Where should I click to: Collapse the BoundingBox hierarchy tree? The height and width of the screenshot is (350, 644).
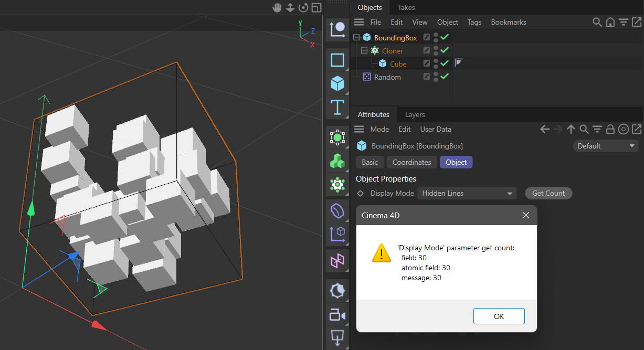point(356,38)
